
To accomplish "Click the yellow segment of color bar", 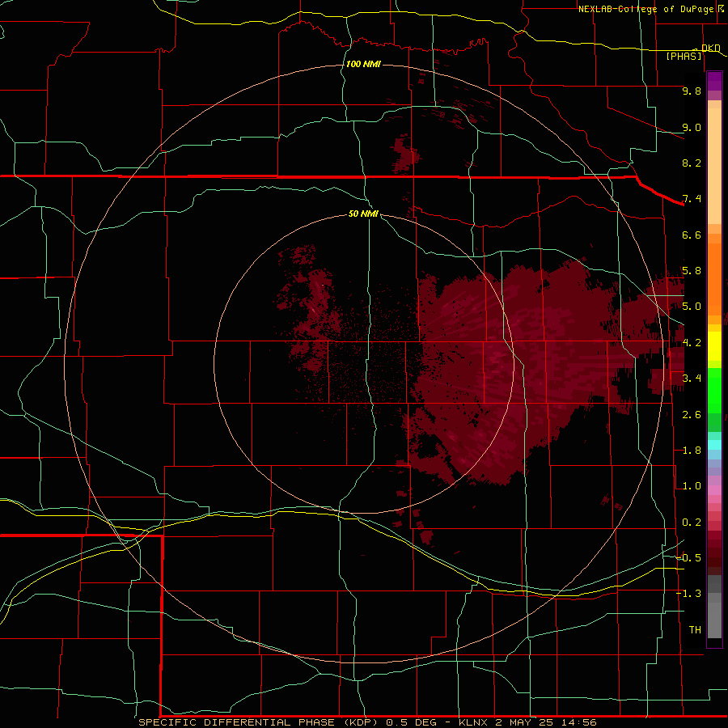I will tap(714, 346).
